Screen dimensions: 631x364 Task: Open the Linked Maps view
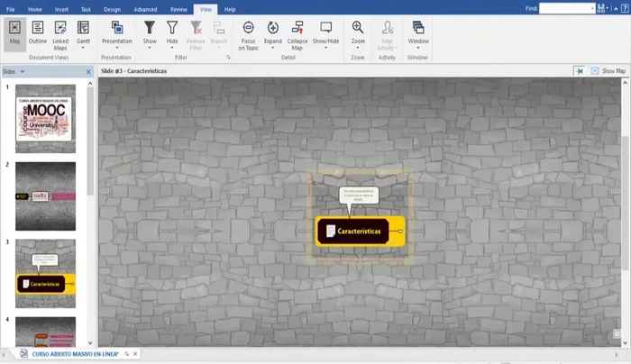(60, 32)
